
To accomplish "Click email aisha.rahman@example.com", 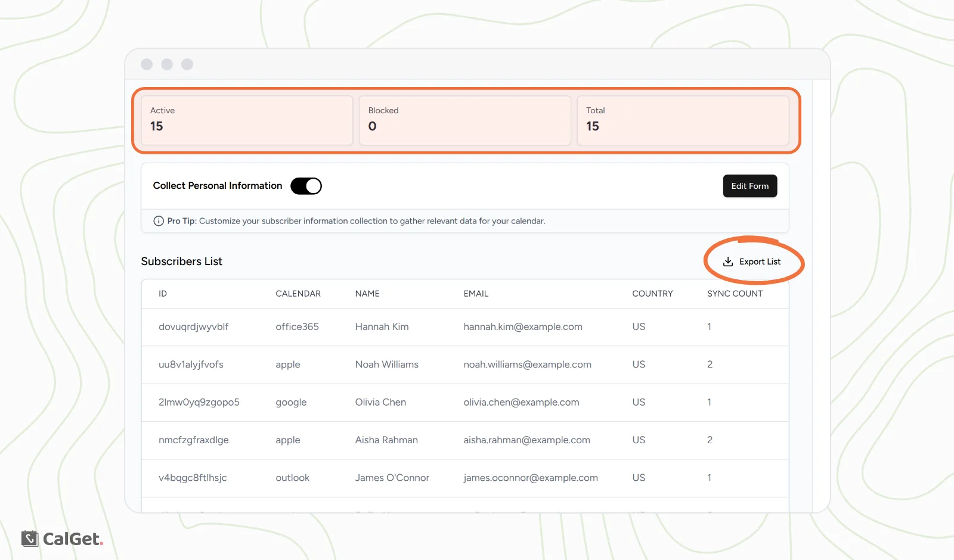I will [526, 440].
